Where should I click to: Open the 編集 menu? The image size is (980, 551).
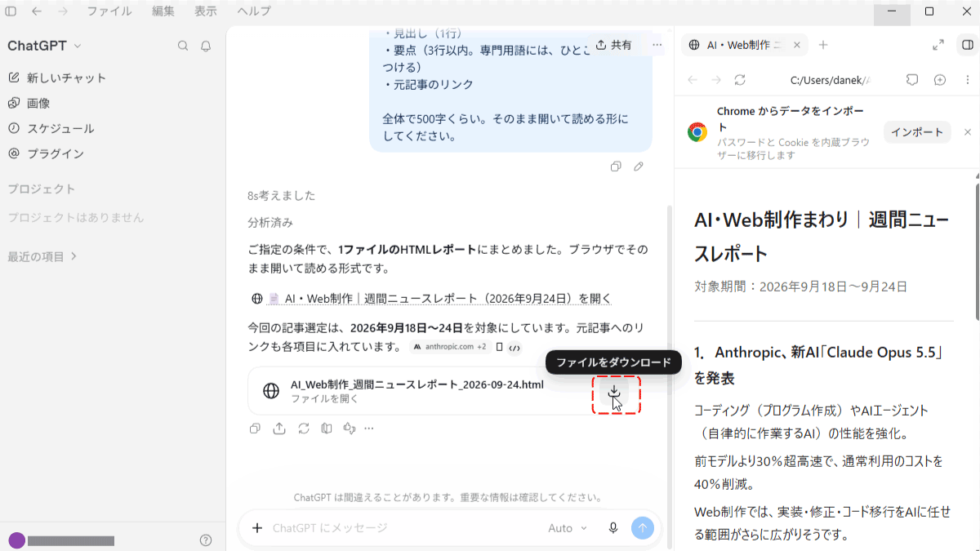point(163,11)
